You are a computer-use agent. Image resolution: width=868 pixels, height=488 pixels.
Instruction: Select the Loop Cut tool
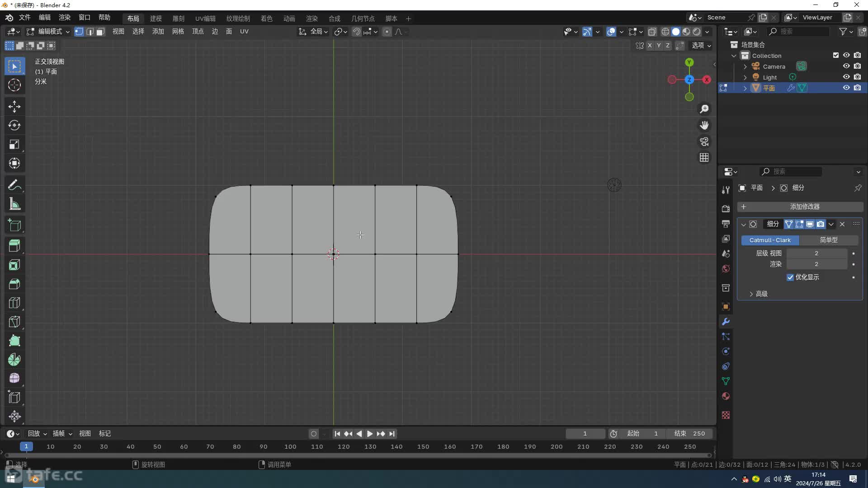(x=14, y=303)
